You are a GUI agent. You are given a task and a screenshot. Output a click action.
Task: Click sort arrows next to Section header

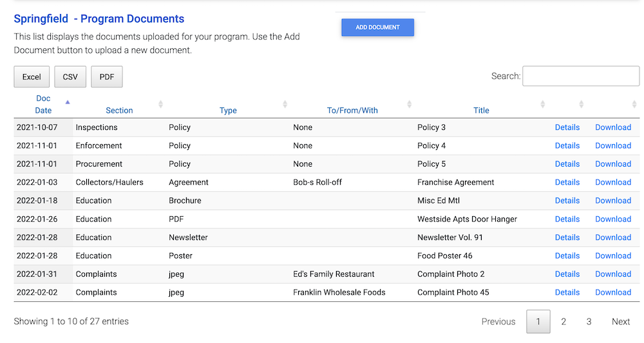160,104
